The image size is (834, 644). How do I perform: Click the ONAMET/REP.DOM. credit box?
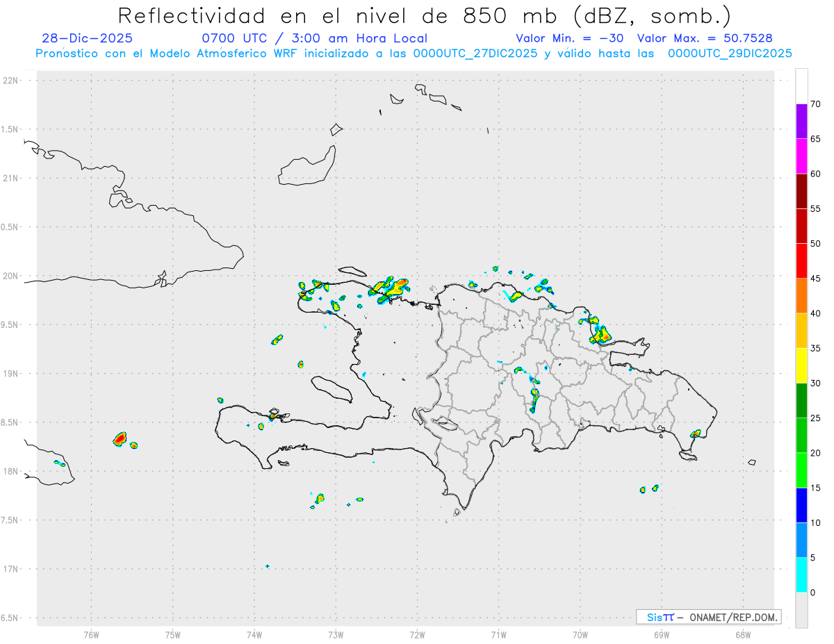point(709,617)
